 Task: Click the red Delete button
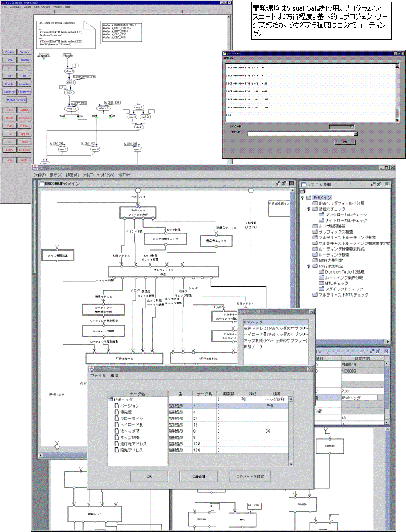point(10,118)
